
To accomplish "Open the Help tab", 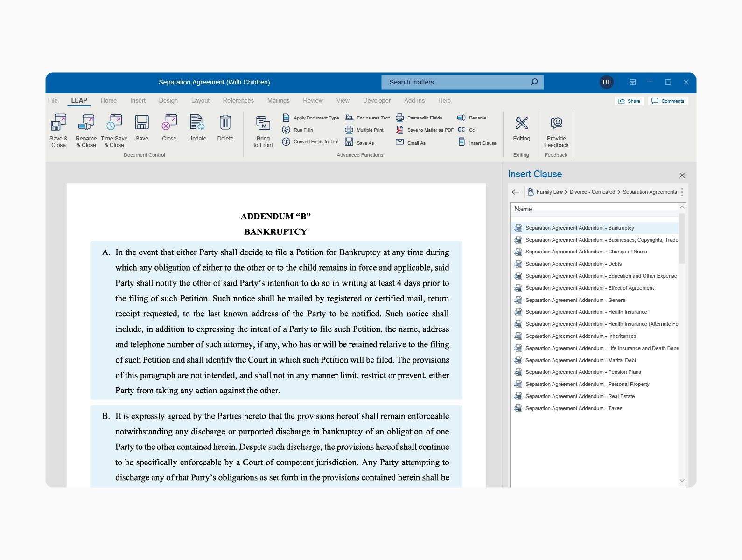I will pyautogui.click(x=444, y=100).
